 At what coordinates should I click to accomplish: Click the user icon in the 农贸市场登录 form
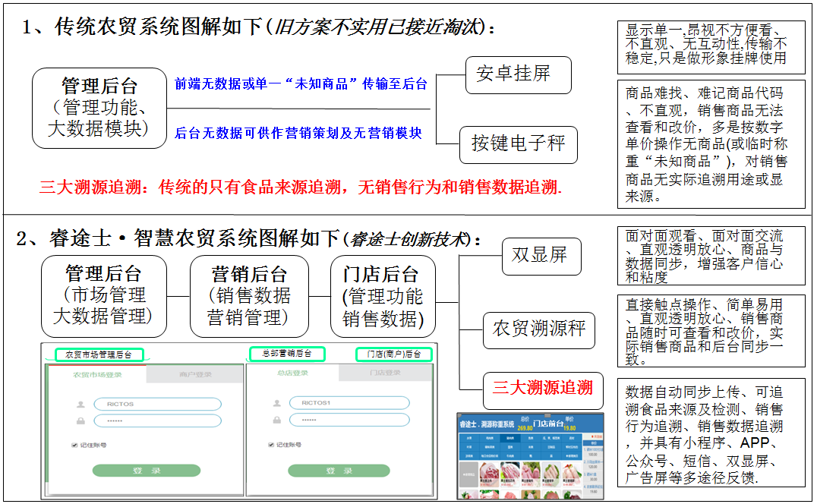(x=80, y=403)
